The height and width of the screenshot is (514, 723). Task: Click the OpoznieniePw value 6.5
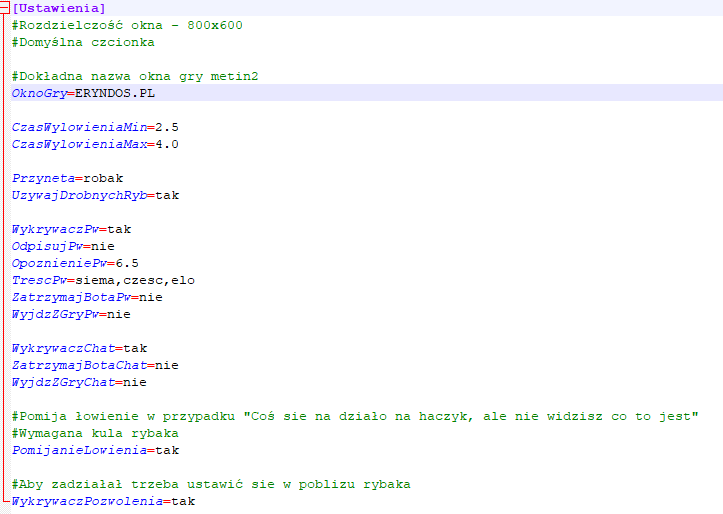coord(127,263)
